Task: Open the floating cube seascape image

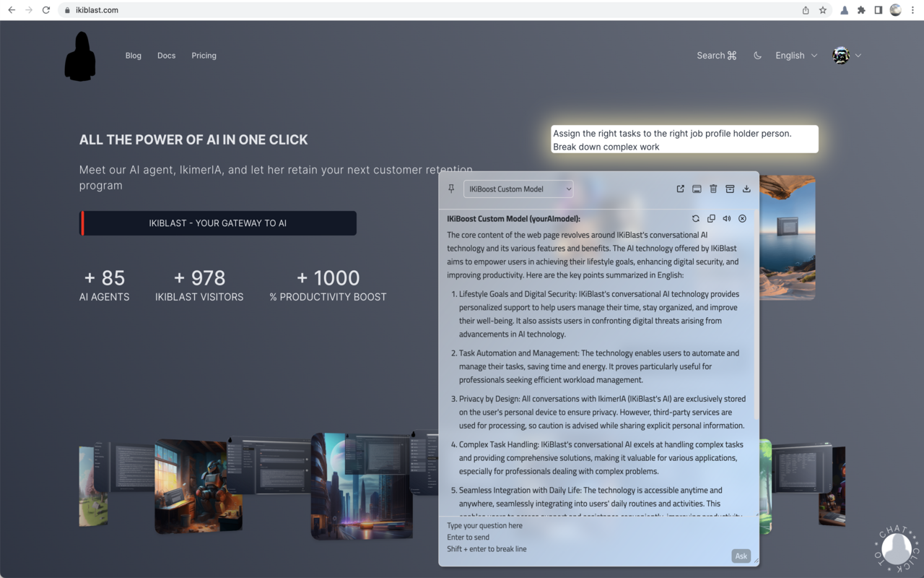Action: click(787, 237)
